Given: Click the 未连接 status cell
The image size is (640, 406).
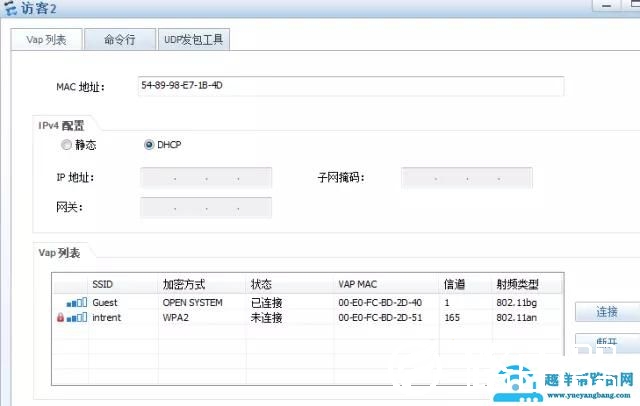Looking at the screenshot, I should [x=267, y=317].
